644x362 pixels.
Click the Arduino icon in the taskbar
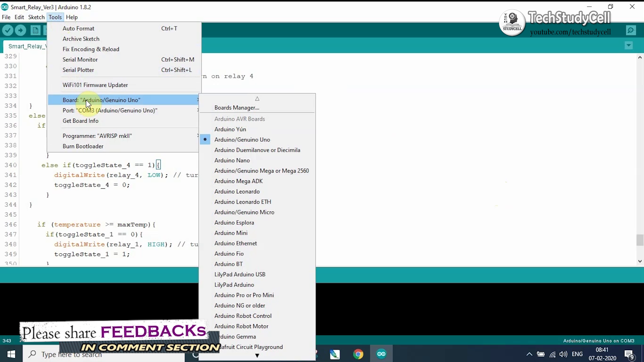[381, 354]
